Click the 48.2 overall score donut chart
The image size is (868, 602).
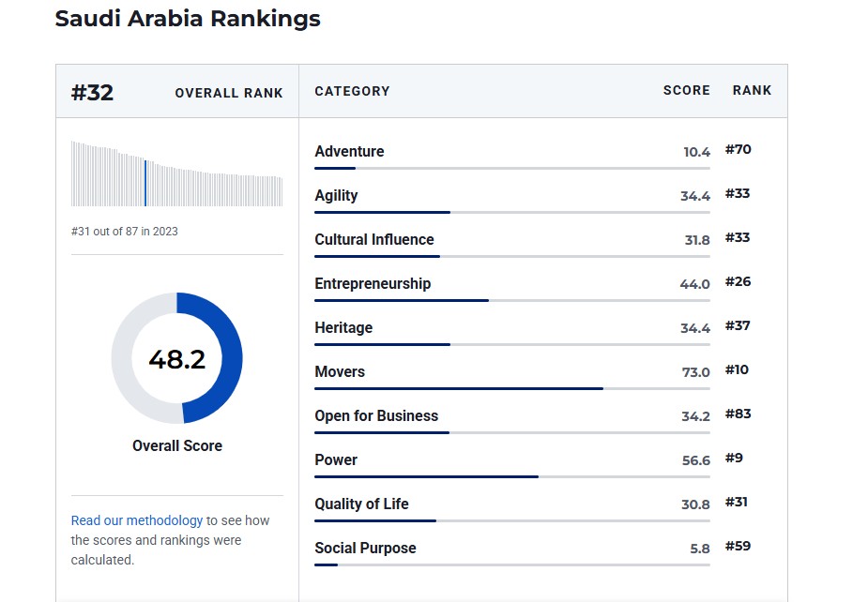click(176, 358)
